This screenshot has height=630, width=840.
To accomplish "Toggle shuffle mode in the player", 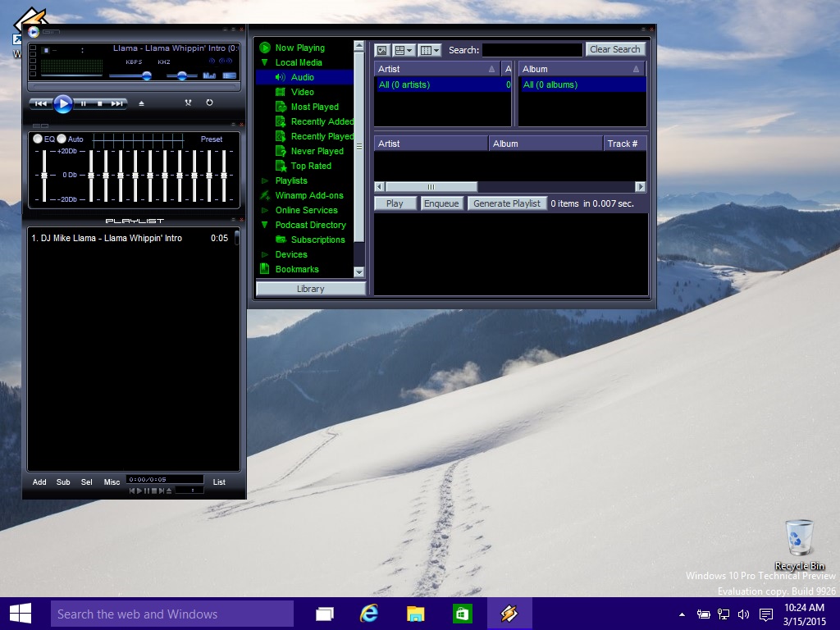I will coord(188,103).
